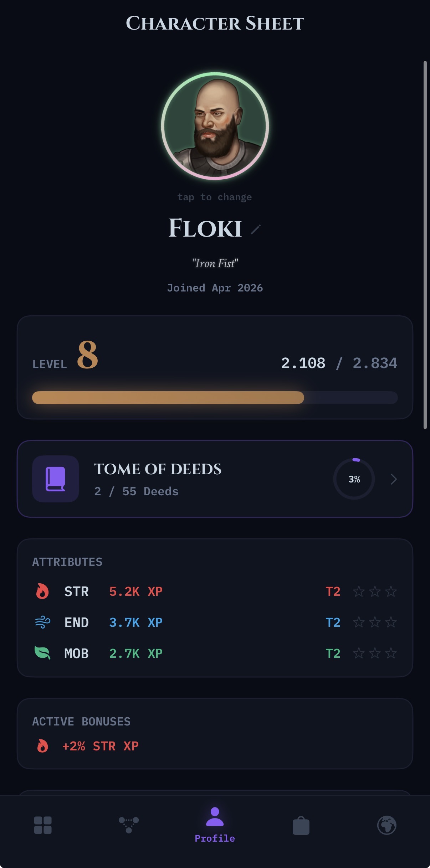This screenshot has width=430, height=868.
Task: Open the inventory bag icon in bottom navigation
Action: coord(301,825)
